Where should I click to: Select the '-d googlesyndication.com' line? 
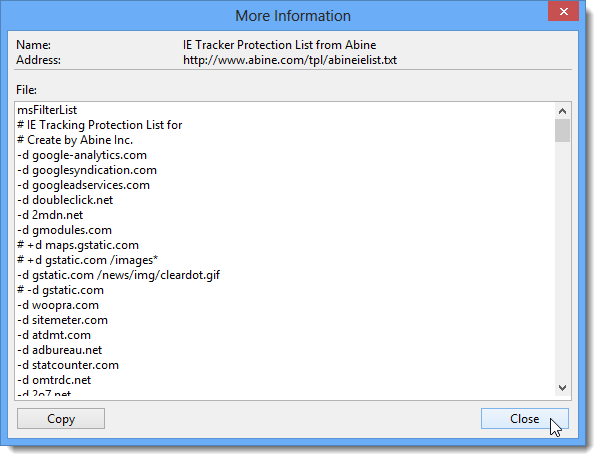coord(87,170)
